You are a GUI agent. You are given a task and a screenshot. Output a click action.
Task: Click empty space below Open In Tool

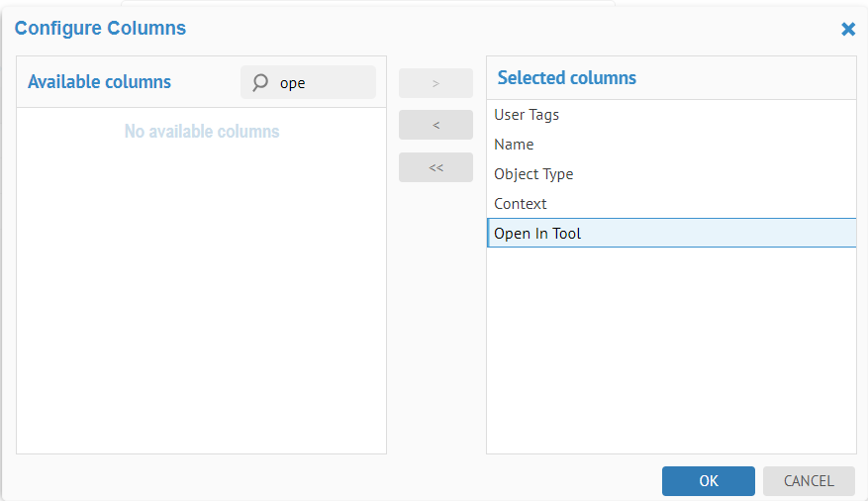(671, 347)
